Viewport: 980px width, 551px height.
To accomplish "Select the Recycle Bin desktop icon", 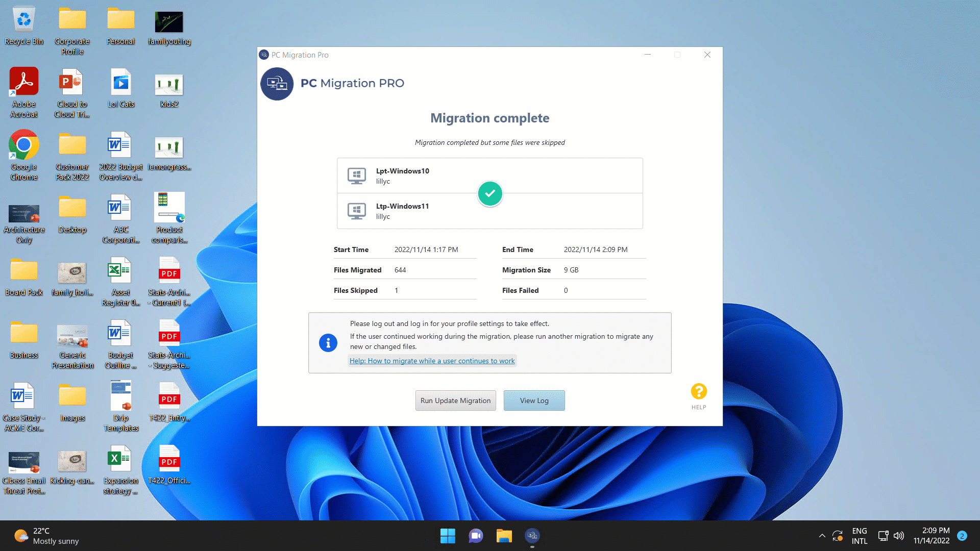I will coord(24,26).
